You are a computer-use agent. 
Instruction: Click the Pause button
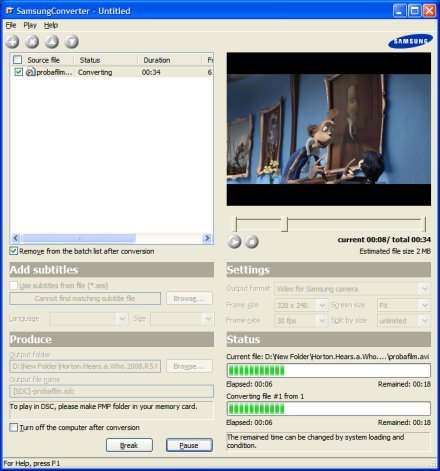tap(189, 445)
